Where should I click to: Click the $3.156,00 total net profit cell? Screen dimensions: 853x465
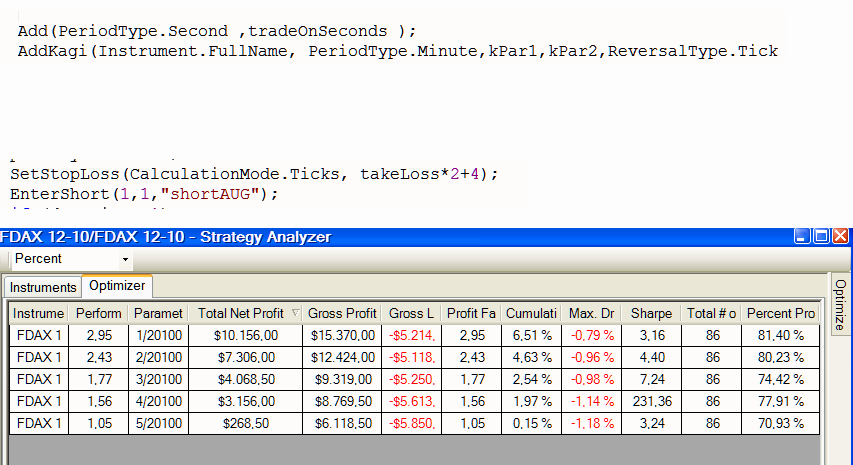coord(245,401)
